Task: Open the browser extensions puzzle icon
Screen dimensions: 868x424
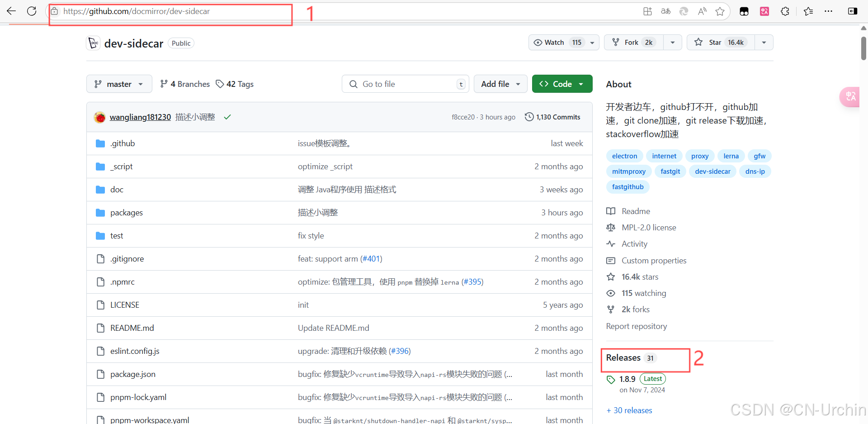Action: (785, 11)
